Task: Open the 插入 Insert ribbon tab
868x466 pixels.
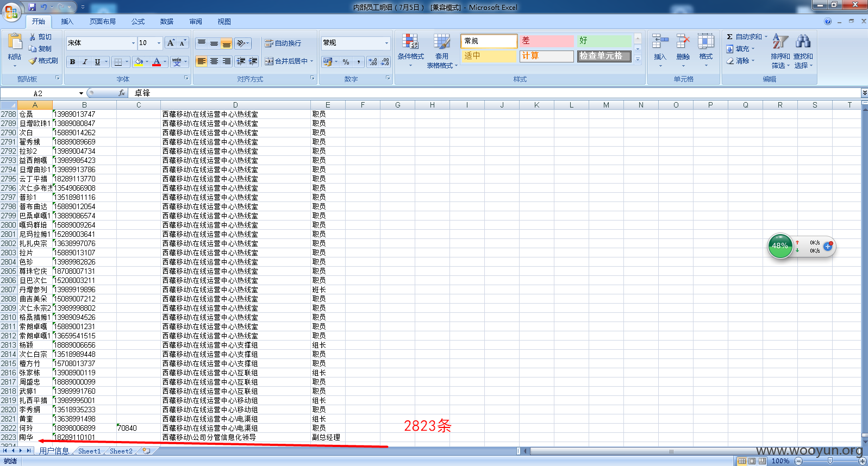Action: click(67, 22)
